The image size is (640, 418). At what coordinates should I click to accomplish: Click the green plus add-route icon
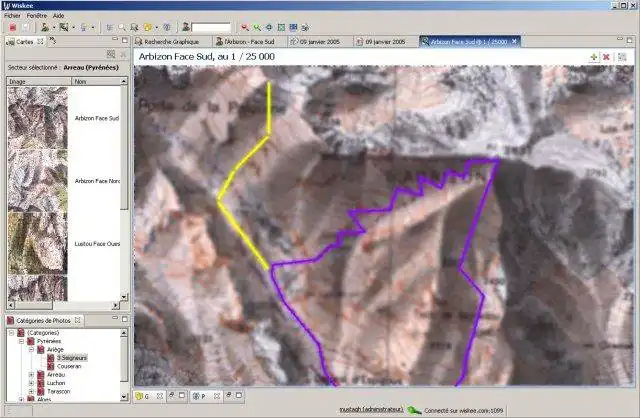(x=593, y=57)
